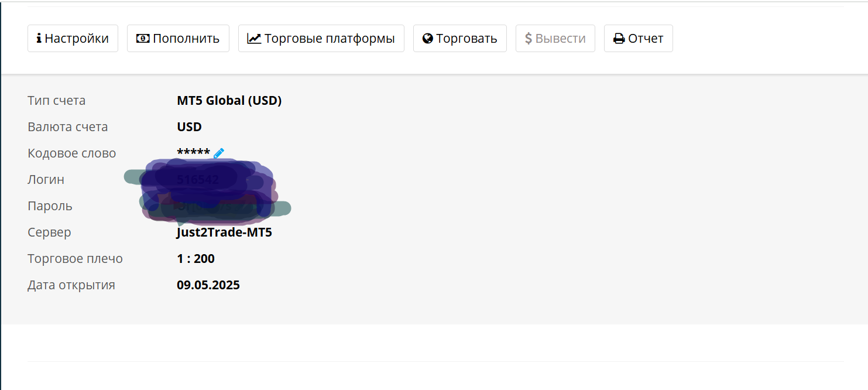Click the chart icon for Торговые платформы
Viewport: 868px width, 390px height.
(254, 39)
